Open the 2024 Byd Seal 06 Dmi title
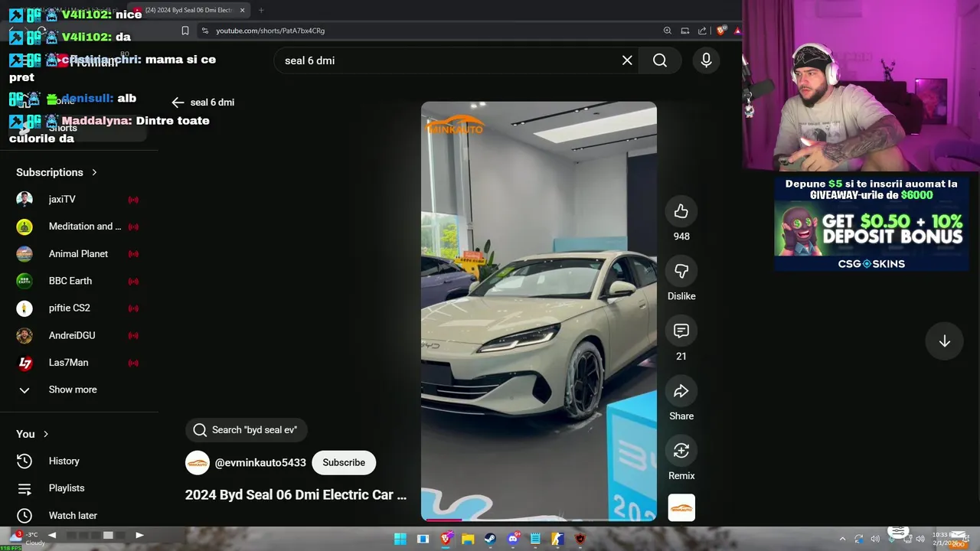Image resolution: width=980 pixels, height=551 pixels. tap(296, 495)
